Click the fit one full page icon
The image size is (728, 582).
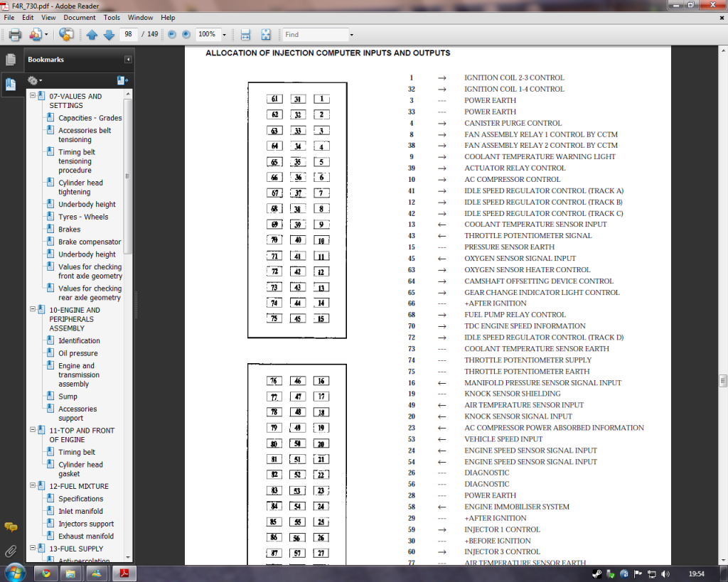click(266, 34)
